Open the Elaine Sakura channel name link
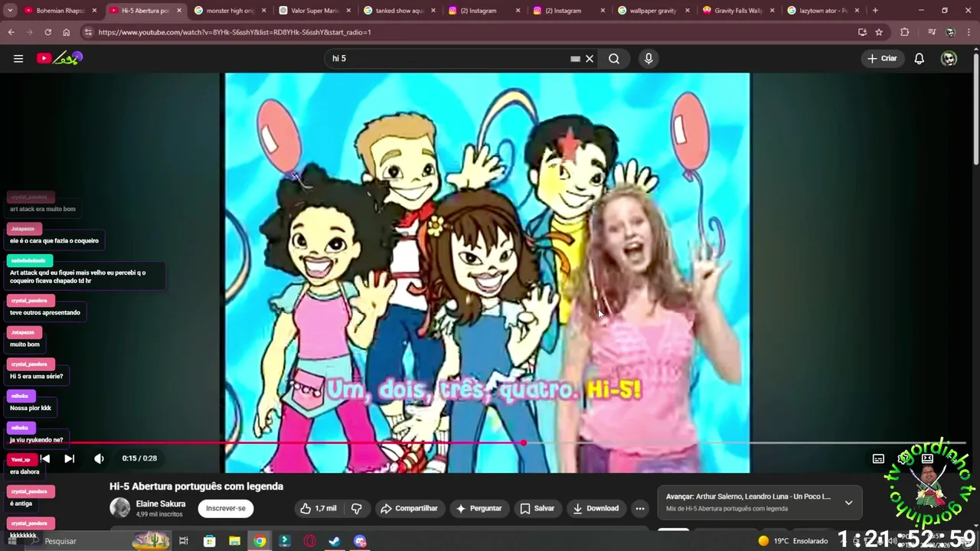 [x=161, y=504]
